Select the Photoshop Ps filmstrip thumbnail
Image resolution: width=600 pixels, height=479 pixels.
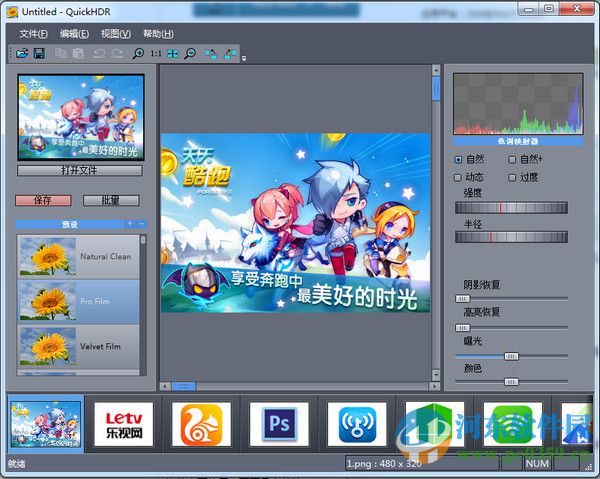click(x=279, y=424)
